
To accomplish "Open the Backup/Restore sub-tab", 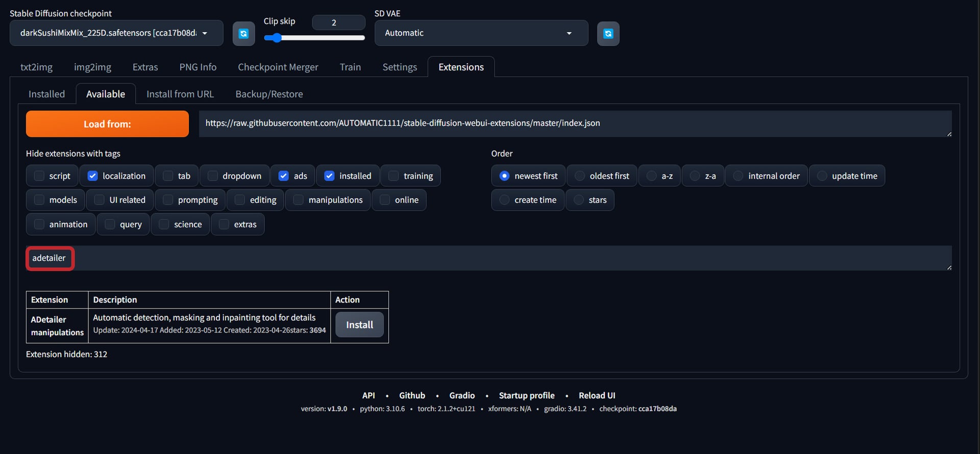I will 269,94.
